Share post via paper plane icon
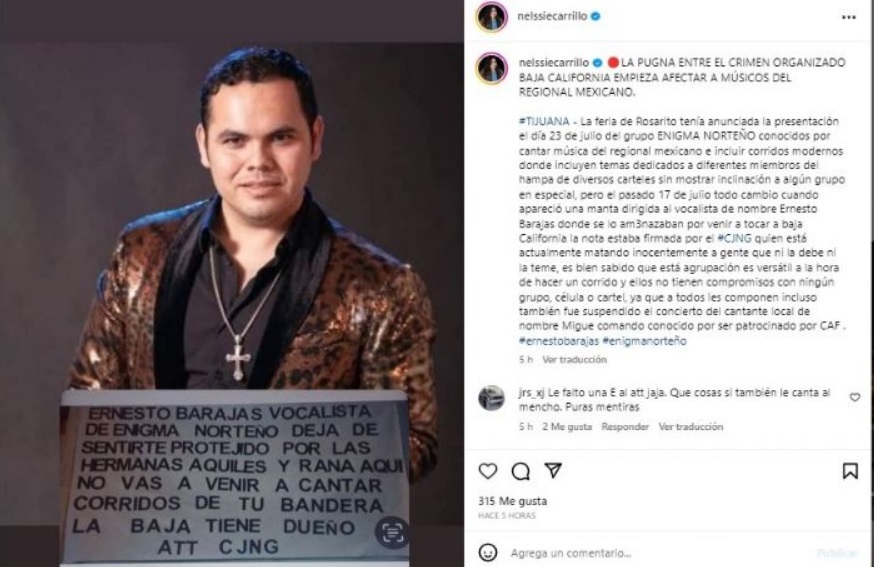The image size is (874, 567). point(553,470)
